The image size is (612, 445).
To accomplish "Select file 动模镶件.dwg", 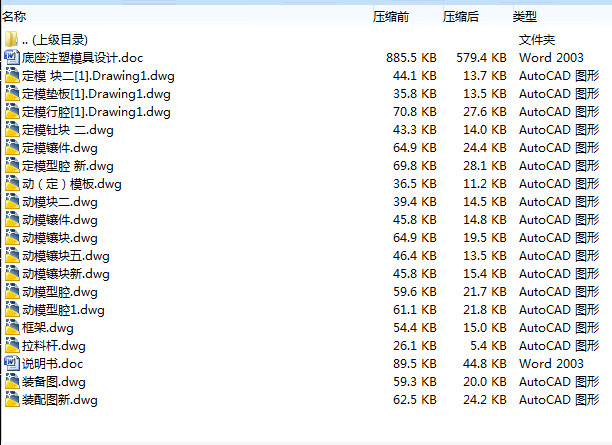I will coord(60,220).
